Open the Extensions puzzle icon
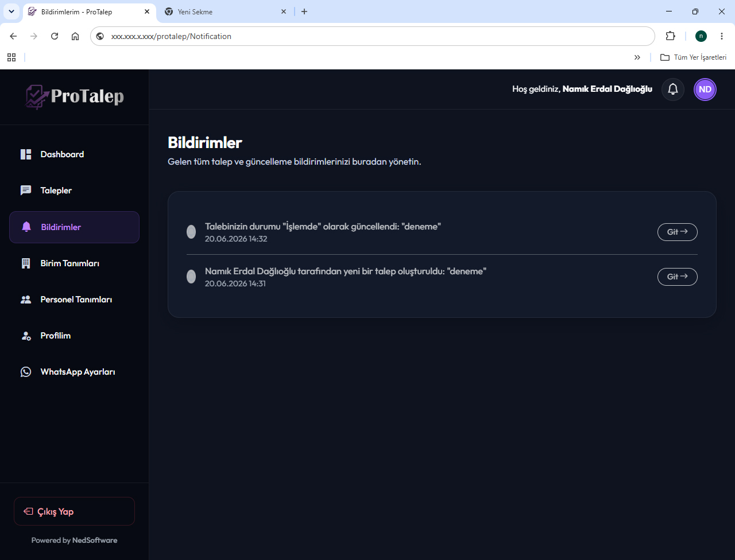 pyautogui.click(x=670, y=36)
